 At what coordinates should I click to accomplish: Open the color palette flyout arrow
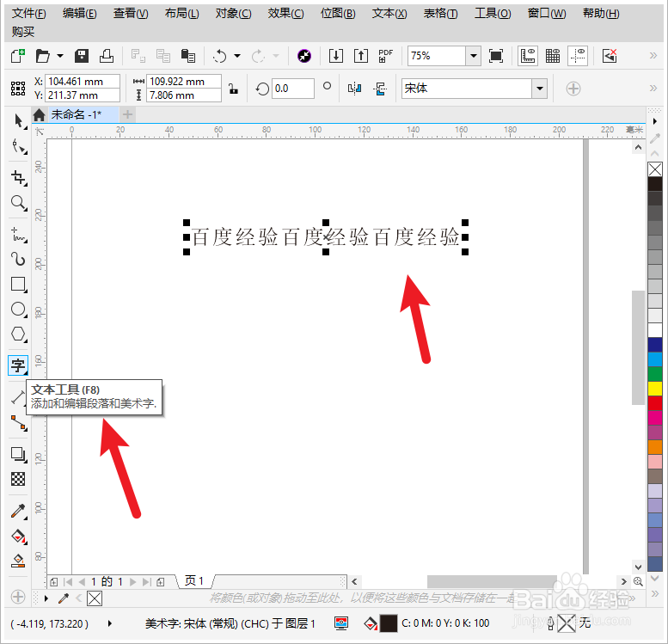coord(655,121)
